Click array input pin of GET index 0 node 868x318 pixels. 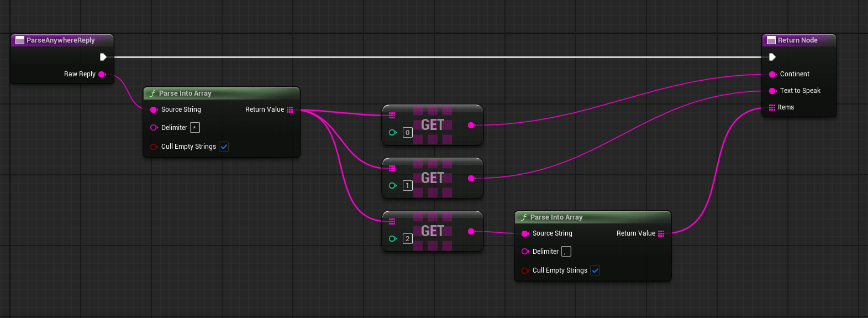click(x=392, y=116)
